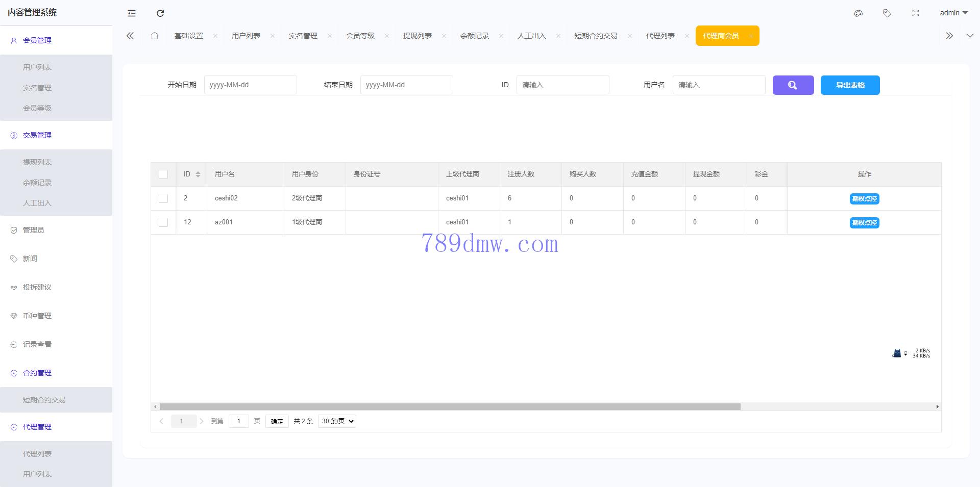The image size is (980, 487).
Task: Click the page refresh icon
Action: 160,13
